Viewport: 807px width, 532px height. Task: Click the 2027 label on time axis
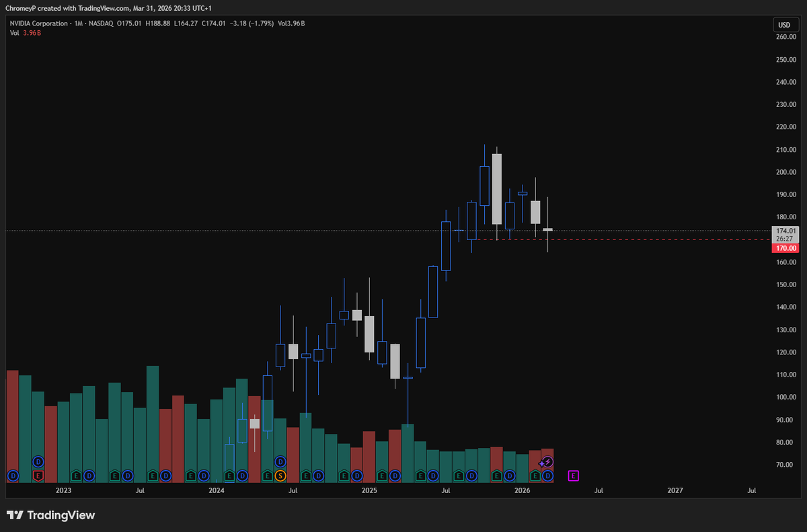pos(675,491)
